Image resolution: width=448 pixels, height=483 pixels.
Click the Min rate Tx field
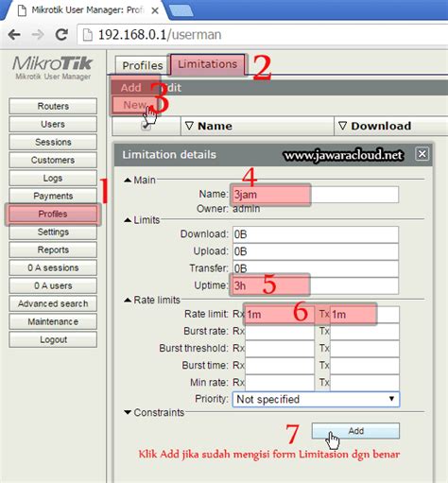coord(365,383)
